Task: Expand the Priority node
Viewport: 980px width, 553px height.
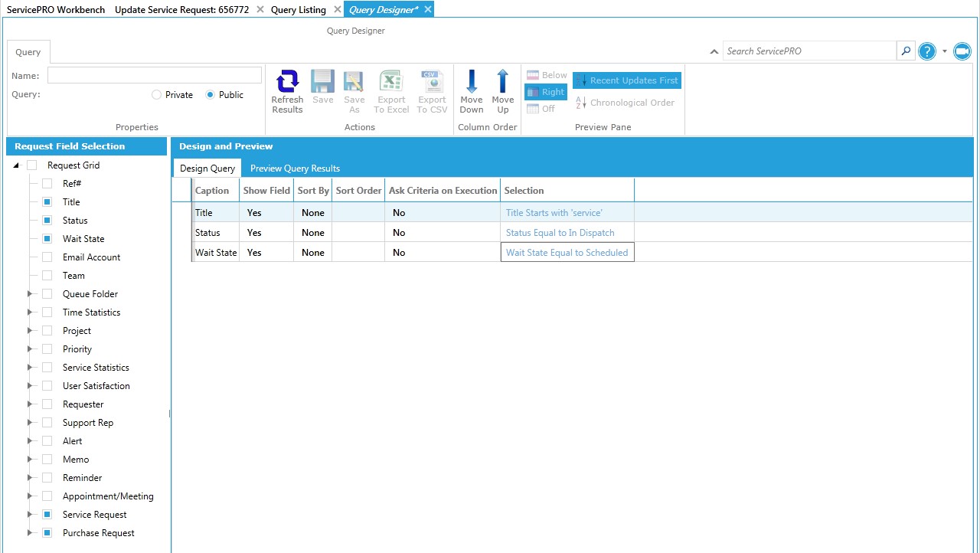Action: (x=31, y=349)
